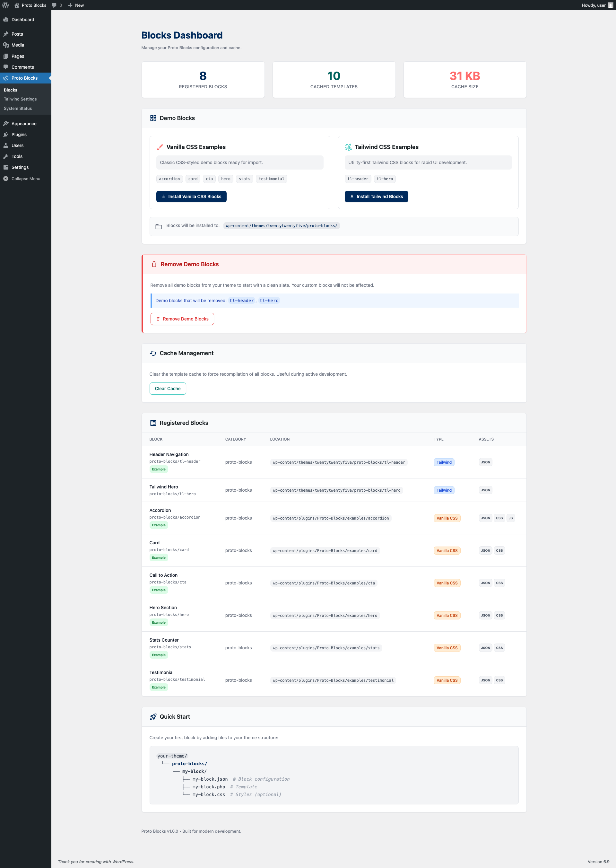Click the 31 KB Cache Size stat card
Viewport: 616px width, 868px height.
[x=465, y=80]
